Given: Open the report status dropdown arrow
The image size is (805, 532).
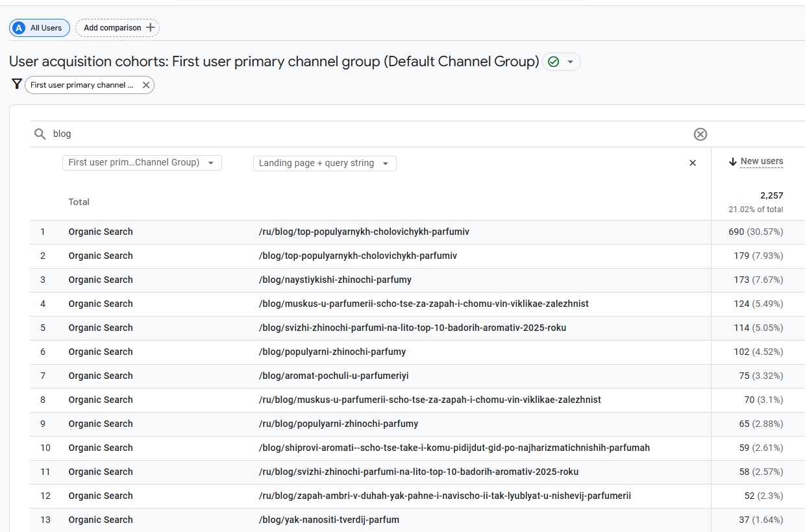Looking at the screenshot, I should point(570,62).
